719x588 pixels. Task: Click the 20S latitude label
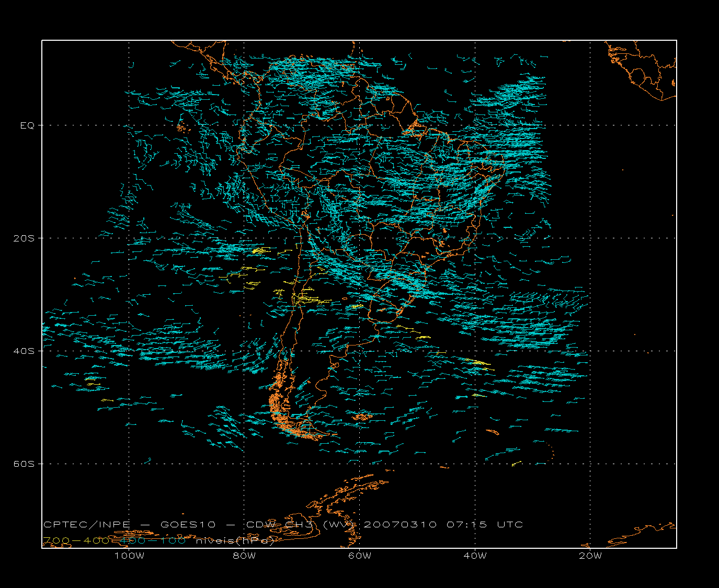coord(24,238)
